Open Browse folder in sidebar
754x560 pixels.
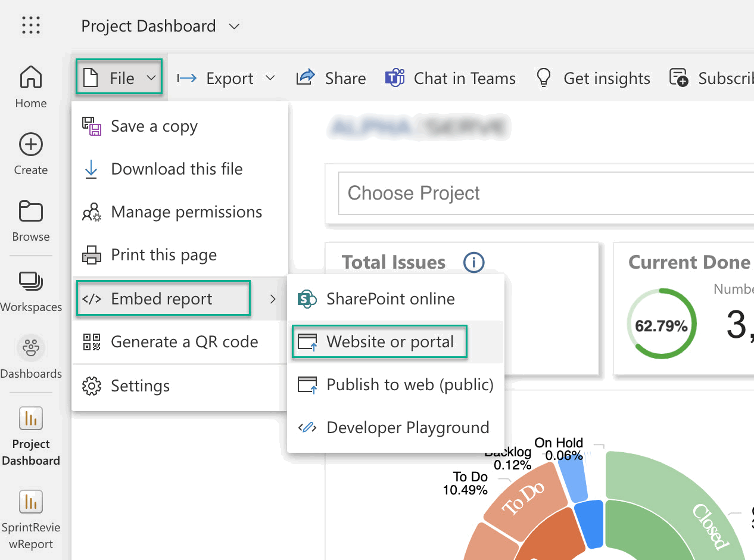coord(31,220)
